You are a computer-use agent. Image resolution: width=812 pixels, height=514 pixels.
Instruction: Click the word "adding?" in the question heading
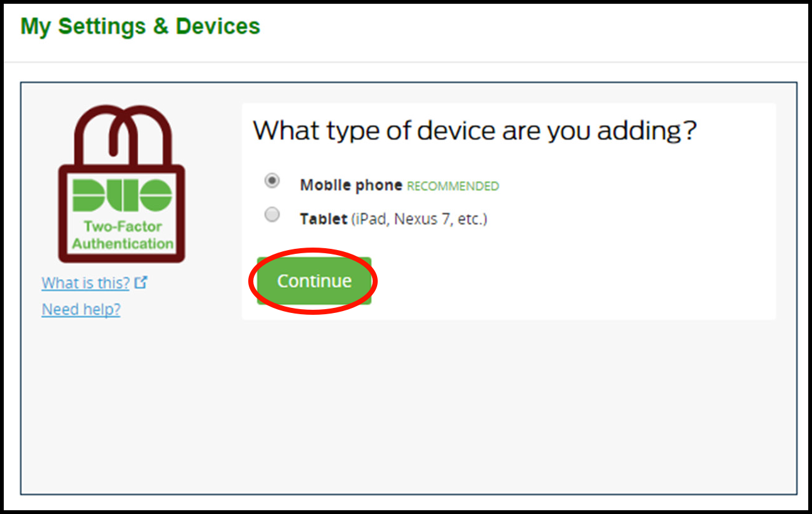[x=647, y=131]
